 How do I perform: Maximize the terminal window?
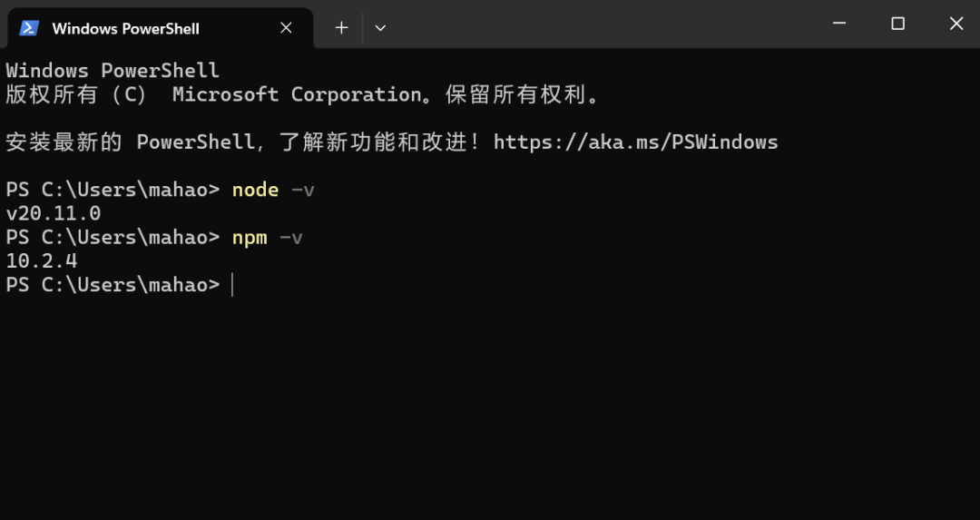pos(897,24)
